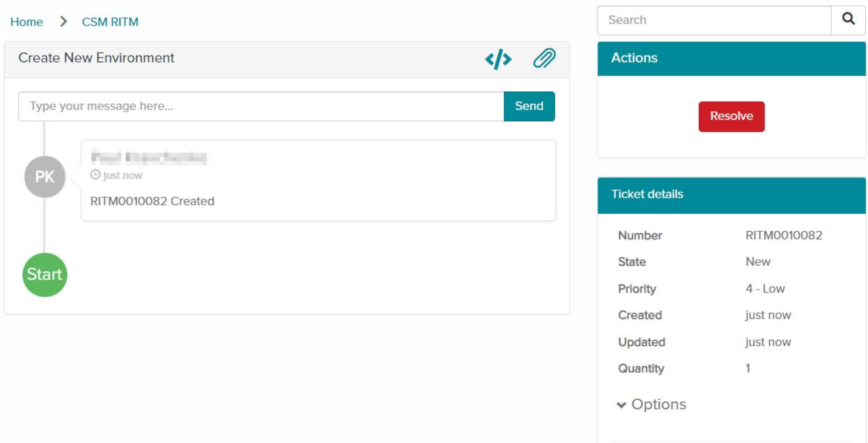868x443 pixels.
Task: Click the message text box
Action: (x=261, y=107)
